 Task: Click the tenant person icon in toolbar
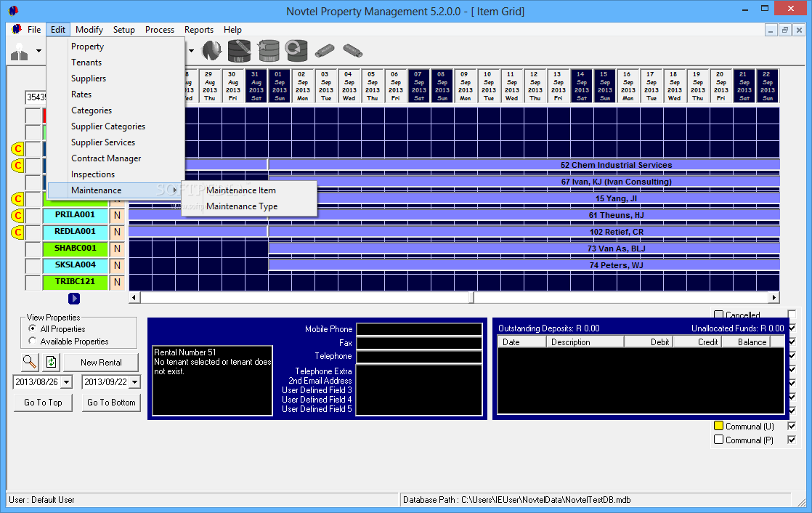tap(19, 52)
